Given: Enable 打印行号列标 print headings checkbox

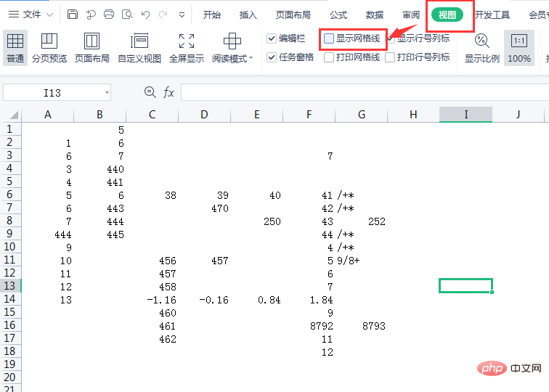Looking at the screenshot, I should click(x=390, y=57).
